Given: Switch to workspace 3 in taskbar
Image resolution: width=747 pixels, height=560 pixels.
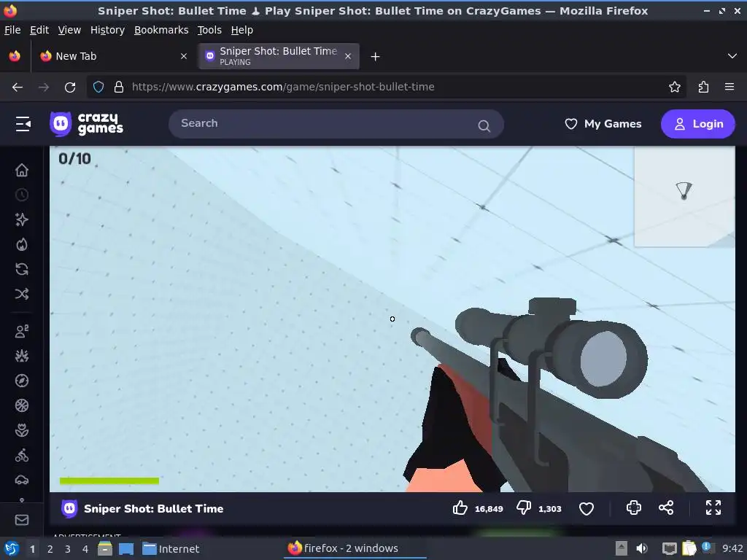Looking at the screenshot, I should tap(68, 549).
